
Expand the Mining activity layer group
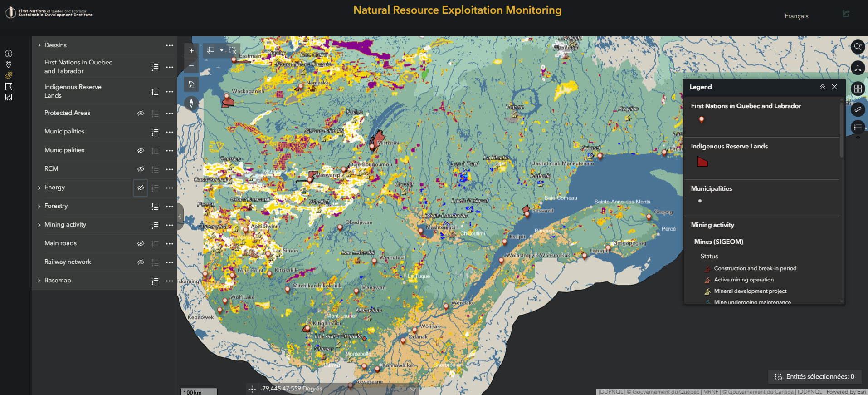[x=39, y=225]
